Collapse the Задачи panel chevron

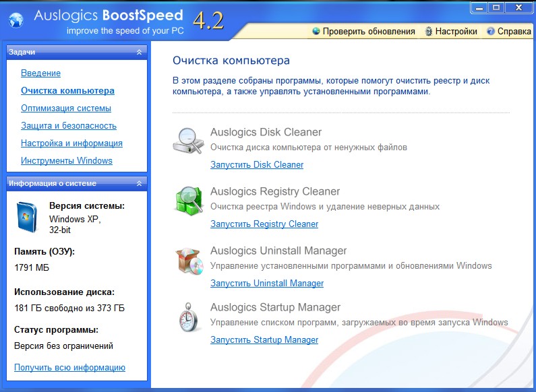[139, 53]
